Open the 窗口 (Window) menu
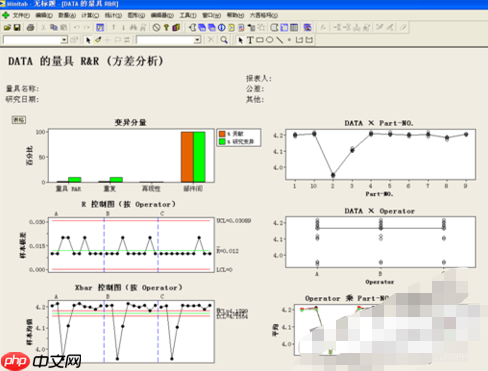 pos(212,15)
